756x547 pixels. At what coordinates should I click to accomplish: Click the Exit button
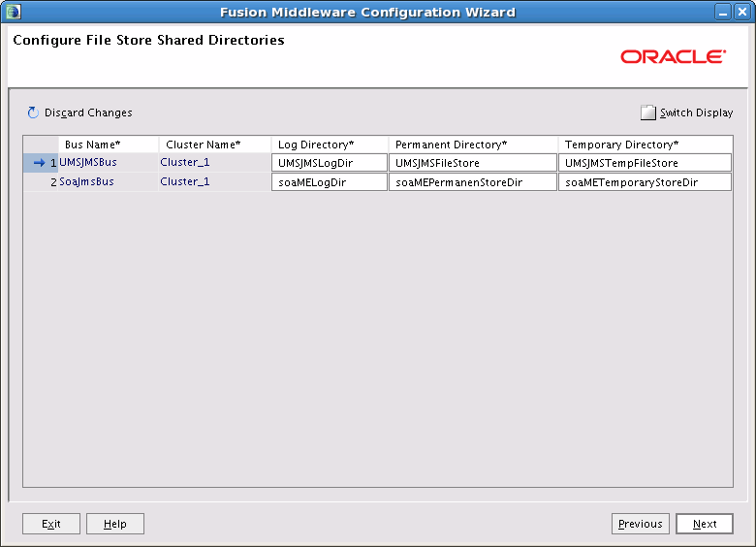point(51,524)
